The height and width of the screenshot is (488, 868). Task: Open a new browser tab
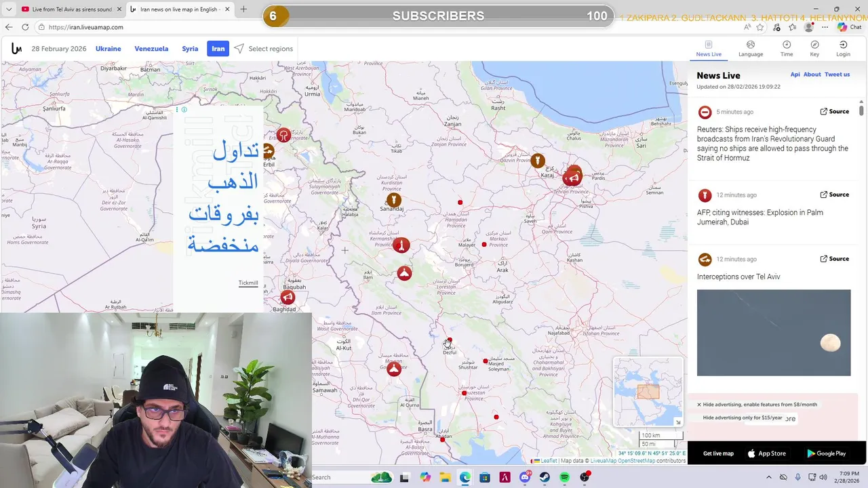click(243, 9)
